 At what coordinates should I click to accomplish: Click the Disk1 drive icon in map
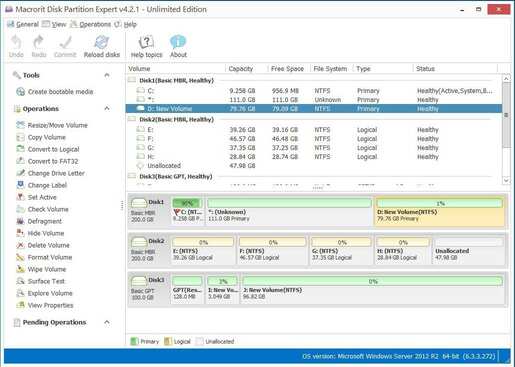pos(139,202)
